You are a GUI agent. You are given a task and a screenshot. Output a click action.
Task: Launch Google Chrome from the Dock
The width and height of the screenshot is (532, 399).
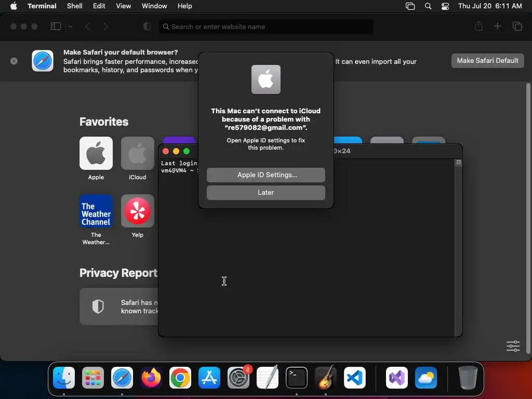pyautogui.click(x=180, y=377)
